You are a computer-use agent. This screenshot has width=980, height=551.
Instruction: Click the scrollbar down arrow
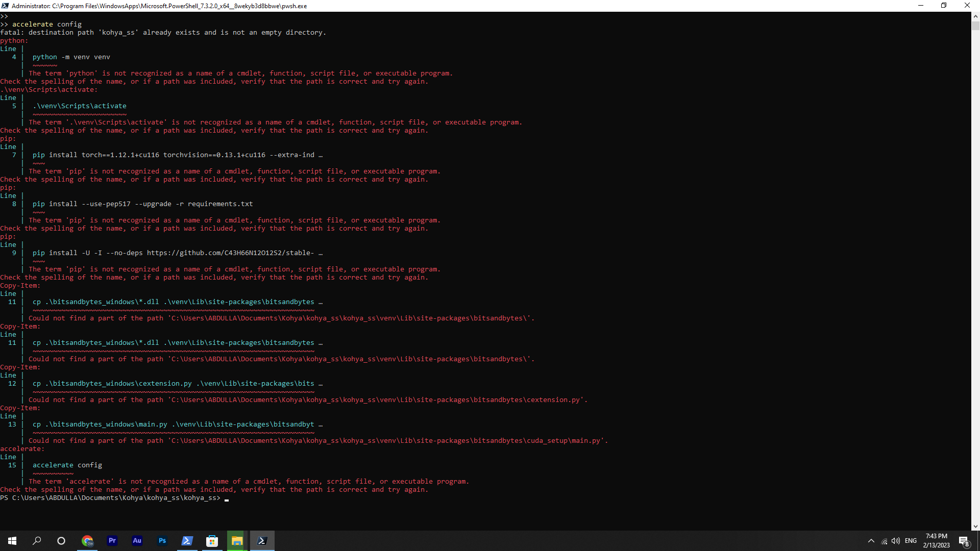pyautogui.click(x=975, y=526)
